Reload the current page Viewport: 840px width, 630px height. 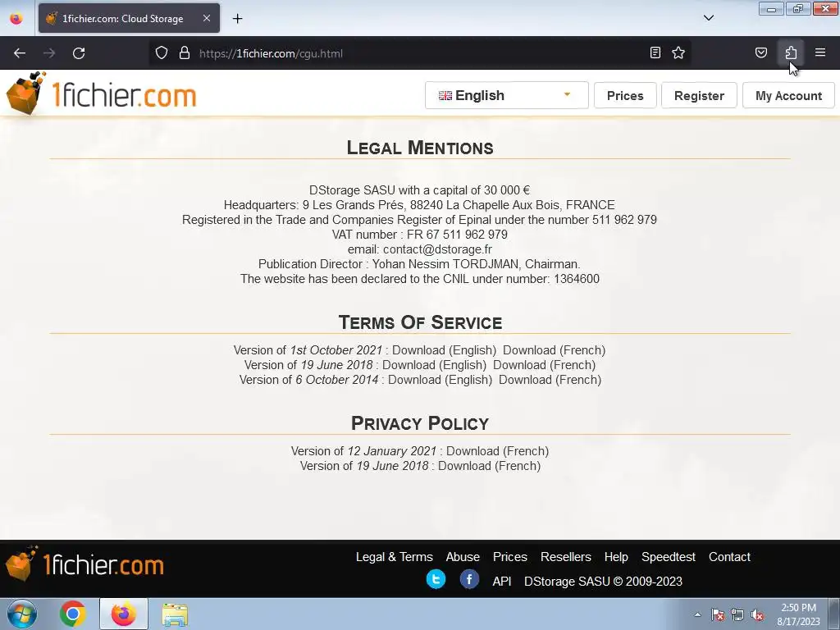click(x=79, y=53)
